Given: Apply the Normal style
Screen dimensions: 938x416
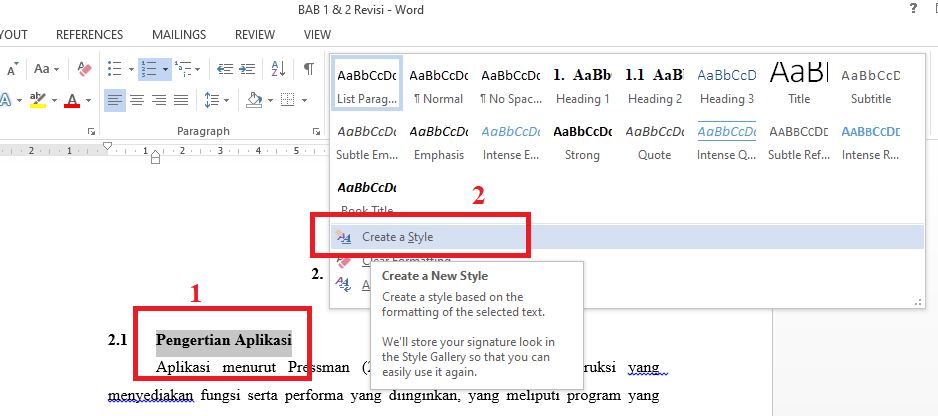Looking at the screenshot, I should (x=439, y=84).
